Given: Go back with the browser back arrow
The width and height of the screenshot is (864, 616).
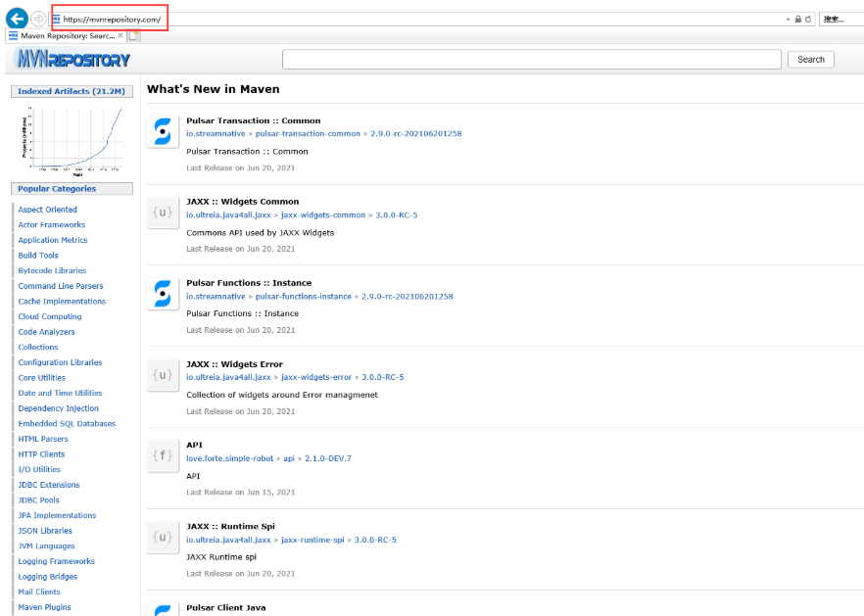Looking at the screenshot, I should coord(17,19).
